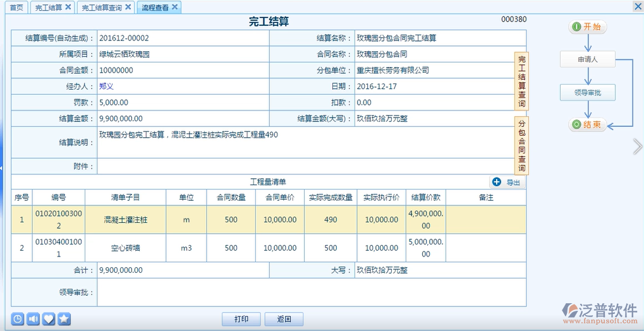
Task: Click the date 2016-12-17
Action: coord(377,87)
